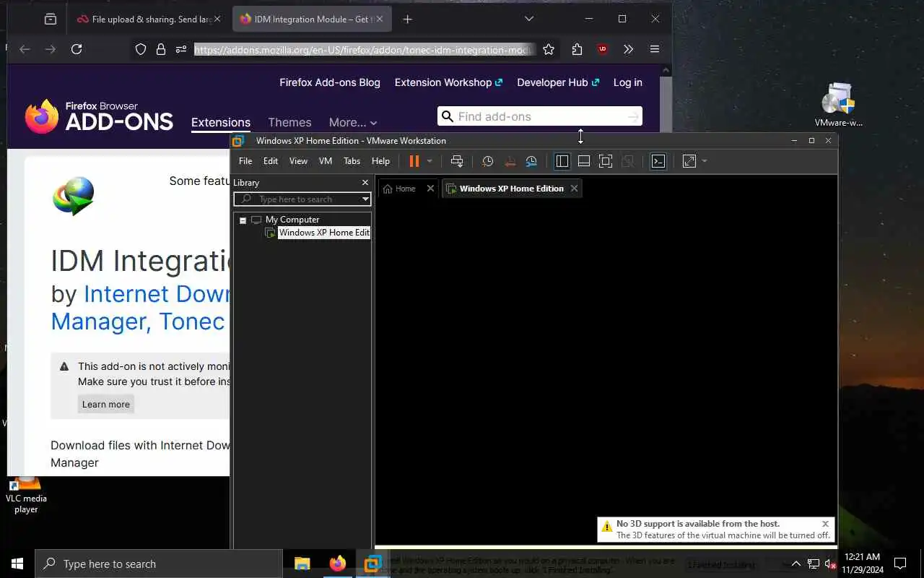This screenshot has width=924, height=578.
Task: Toggle the library sidebar view icon
Action: pyautogui.click(x=562, y=161)
